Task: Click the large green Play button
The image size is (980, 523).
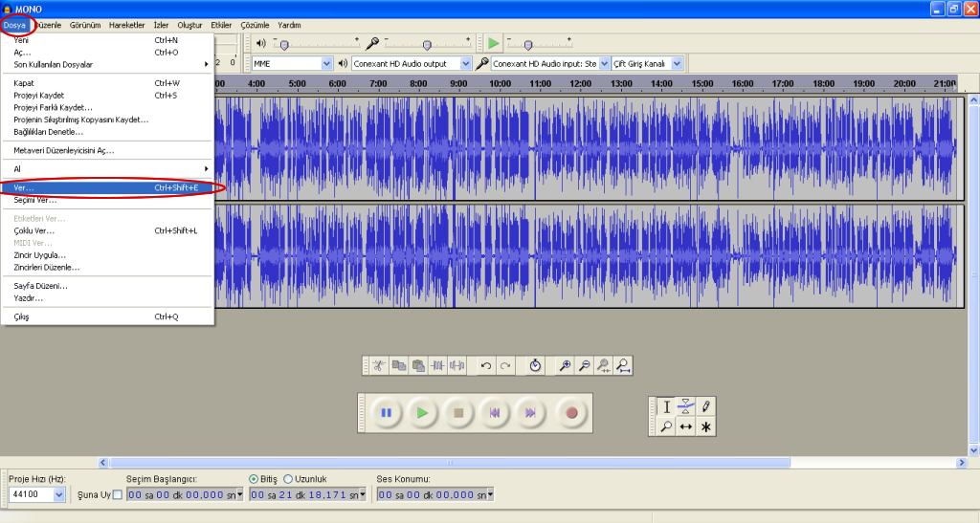Action: [x=422, y=412]
